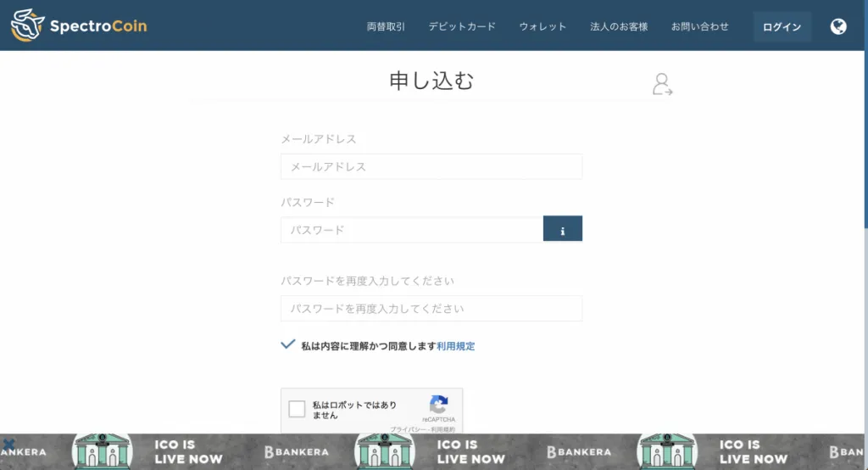Click the user login icon beside heading
Screen dimensions: 868x470
tap(662, 84)
